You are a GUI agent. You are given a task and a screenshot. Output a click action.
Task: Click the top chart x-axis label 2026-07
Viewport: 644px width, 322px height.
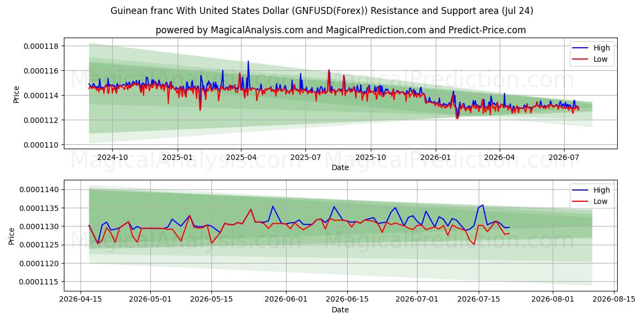pos(563,157)
